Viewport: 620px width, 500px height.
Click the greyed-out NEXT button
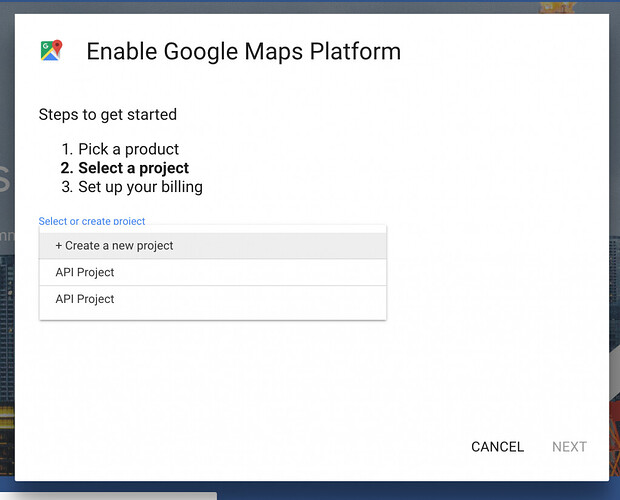coord(569,447)
